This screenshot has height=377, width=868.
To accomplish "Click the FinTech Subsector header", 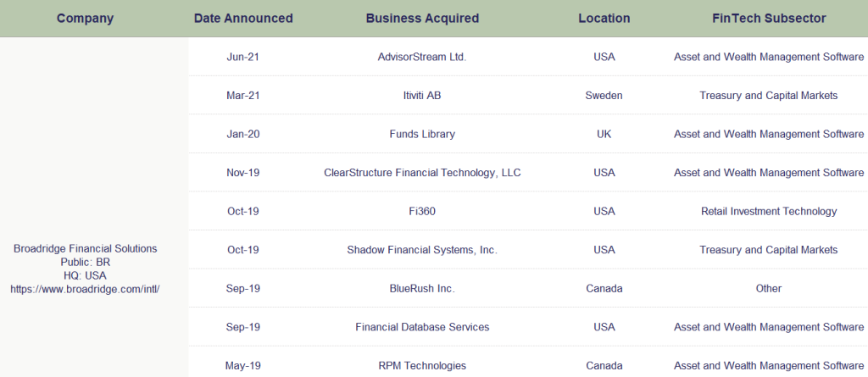I will coord(769,19).
